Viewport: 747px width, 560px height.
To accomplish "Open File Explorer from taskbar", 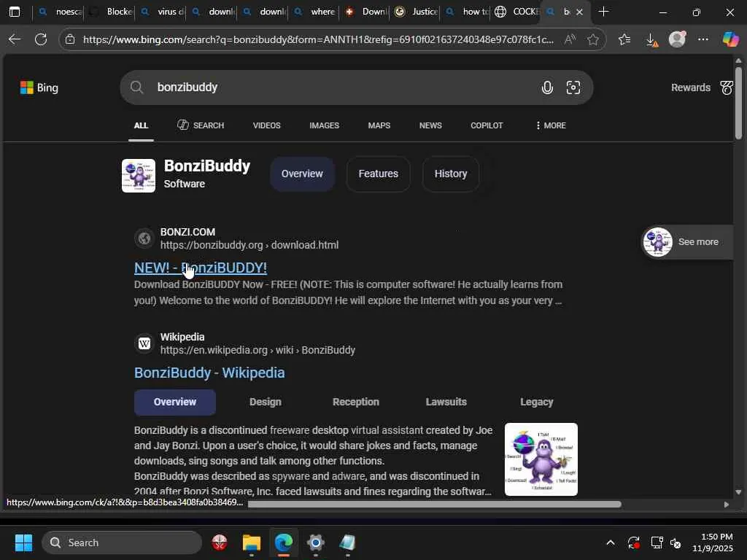I will tap(252, 542).
